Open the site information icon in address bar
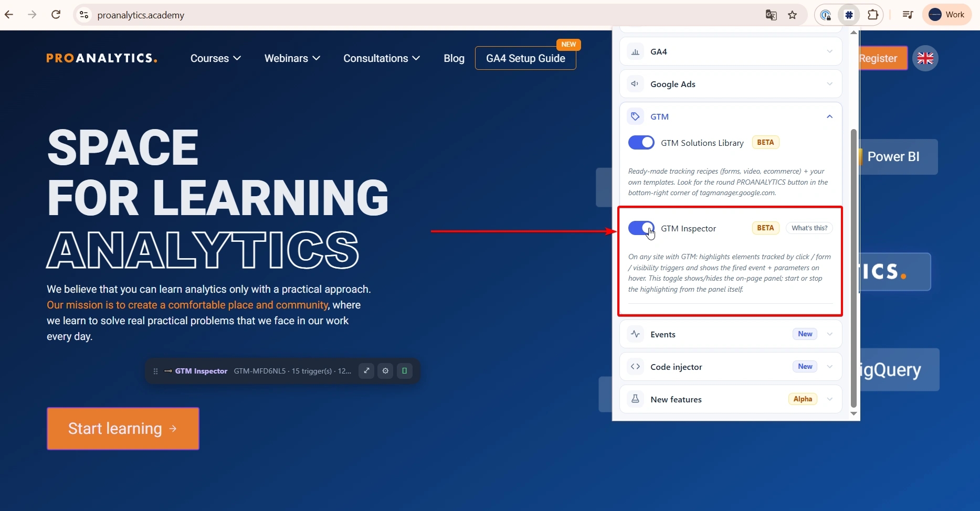 tap(84, 15)
